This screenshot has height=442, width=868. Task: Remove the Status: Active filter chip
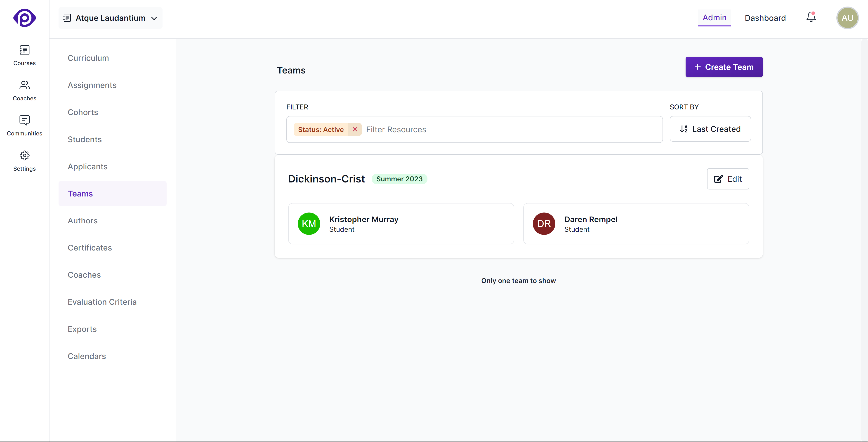354,129
